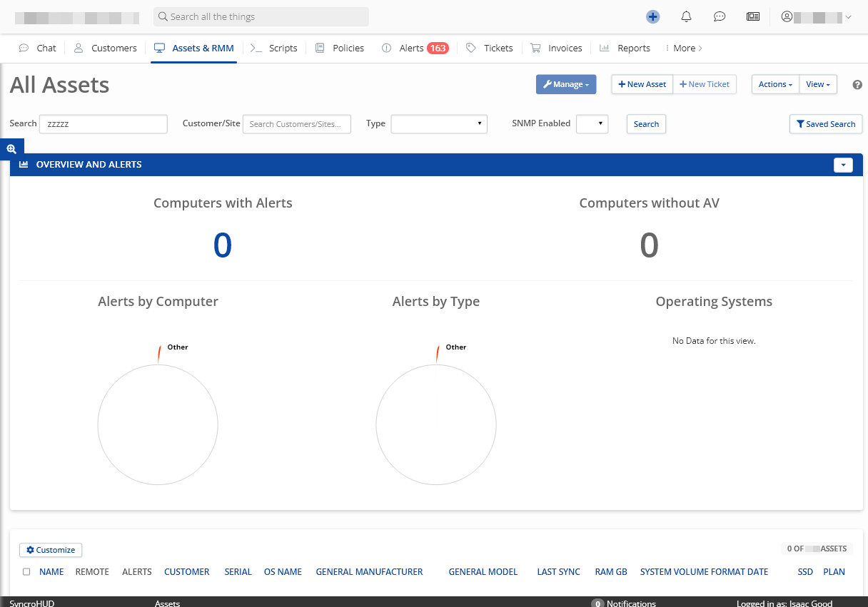This screenshot has width=868, height=607.
Task: Click the Alerts by Type pie chart
Action: pyautogui.click(x=436, y=424)
